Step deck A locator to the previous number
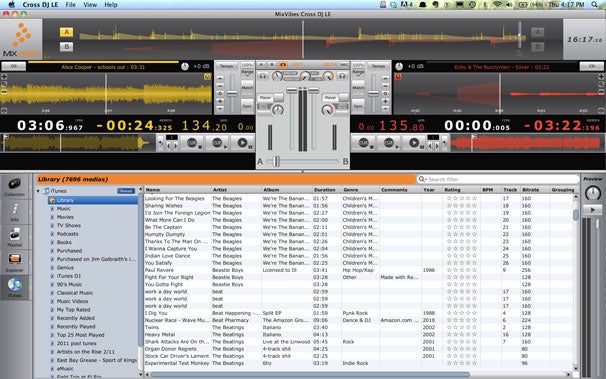This screenshot has height=379, width=606. tap(169, 146)
